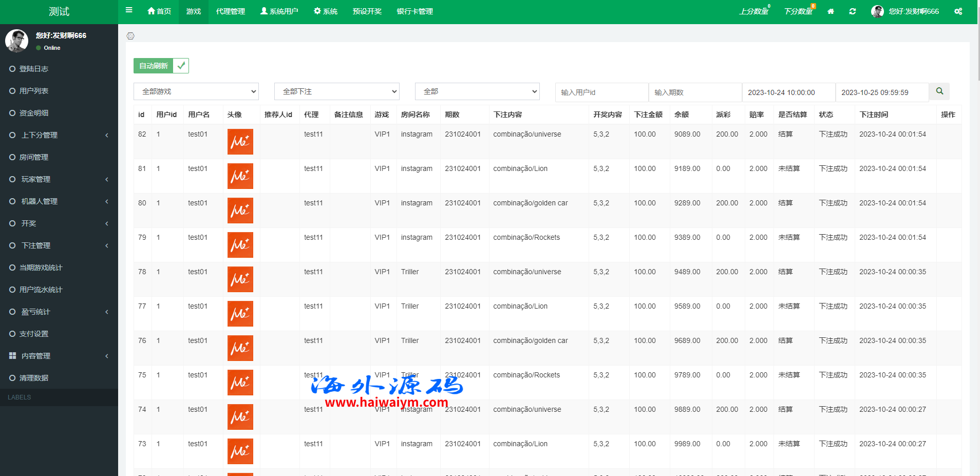980x476 pixels.
Task: Open 代理管理 in top navigation
Action: click(230, 11)
